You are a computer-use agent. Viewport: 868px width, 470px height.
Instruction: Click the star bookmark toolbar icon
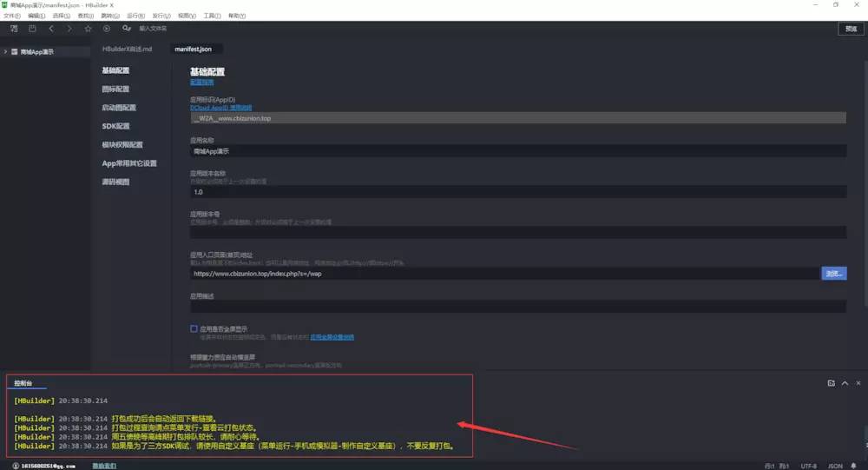[88, 29]
